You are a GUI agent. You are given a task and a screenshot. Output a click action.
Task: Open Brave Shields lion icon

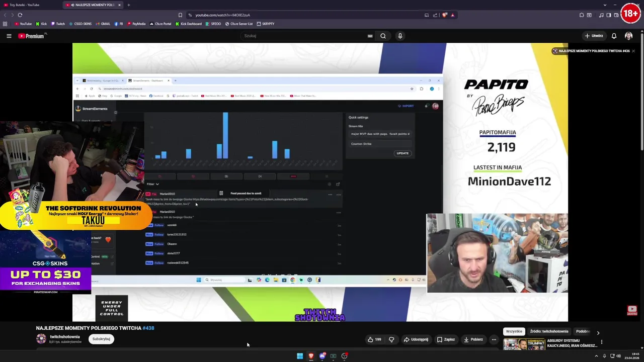coord(444,15)
